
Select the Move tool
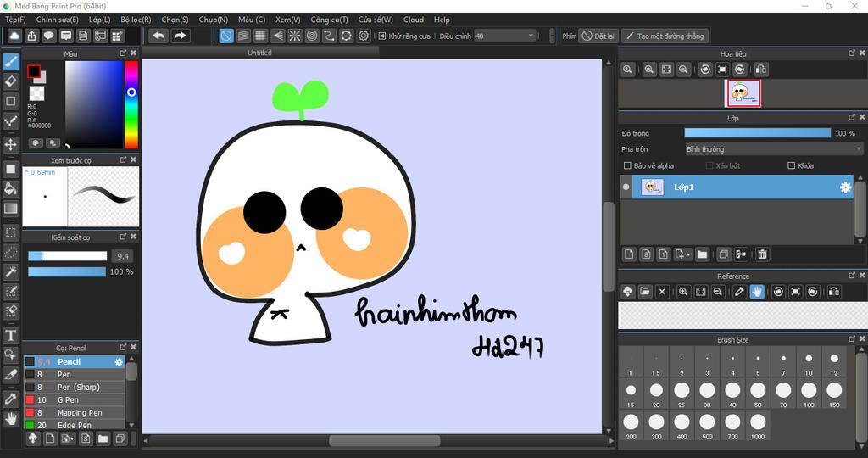coord(10,144)
